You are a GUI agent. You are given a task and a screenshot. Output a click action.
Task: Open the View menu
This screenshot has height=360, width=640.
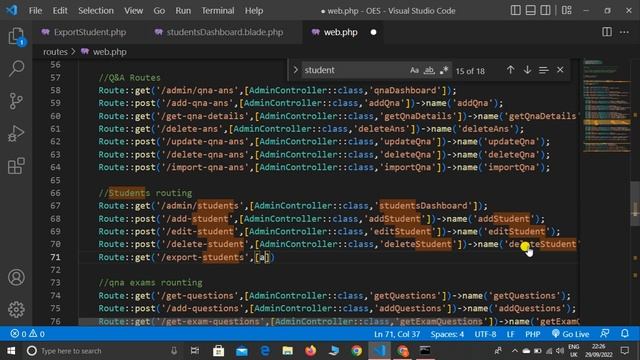[x=133, y=11]
